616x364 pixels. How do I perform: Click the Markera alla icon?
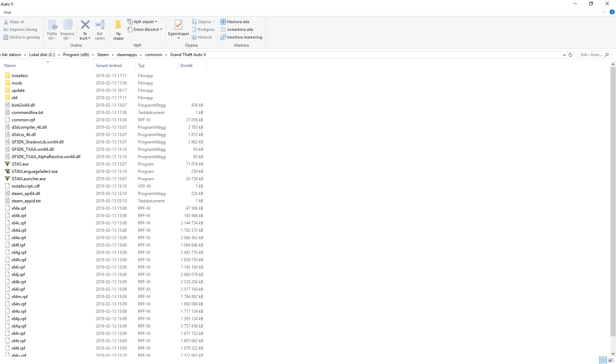(223, 22)
